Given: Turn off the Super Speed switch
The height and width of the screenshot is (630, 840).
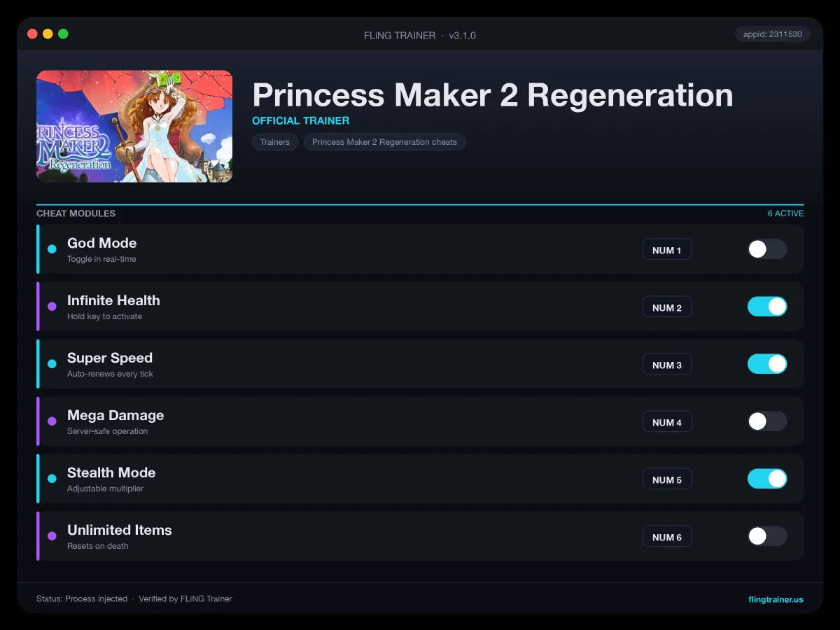Looking at the screenshot, I should [x=767, y=364].
